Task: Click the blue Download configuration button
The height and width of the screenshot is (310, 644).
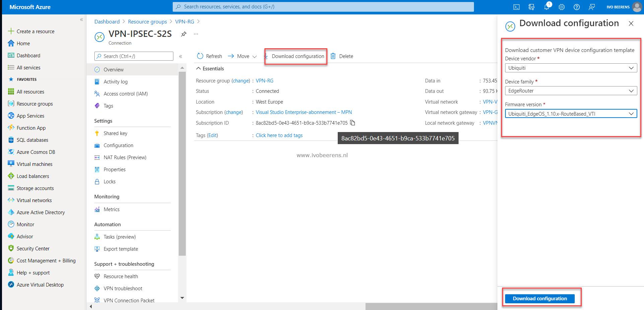Action: (540, 298)
